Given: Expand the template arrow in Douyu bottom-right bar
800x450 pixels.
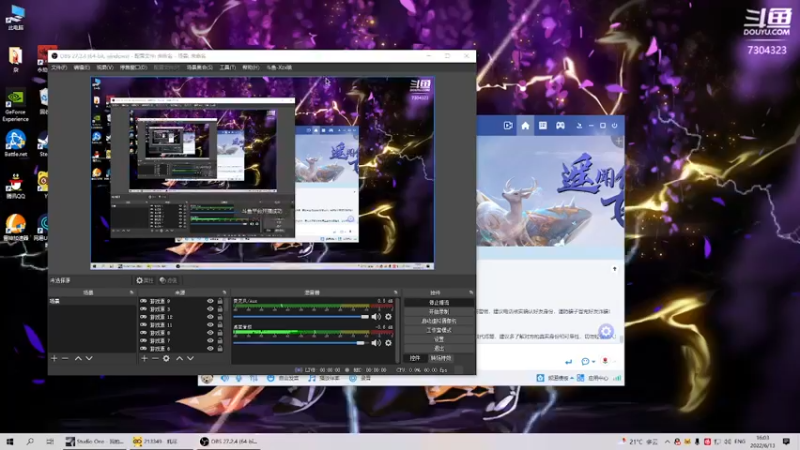Looking at the screenshot, I should coord(572,378).
